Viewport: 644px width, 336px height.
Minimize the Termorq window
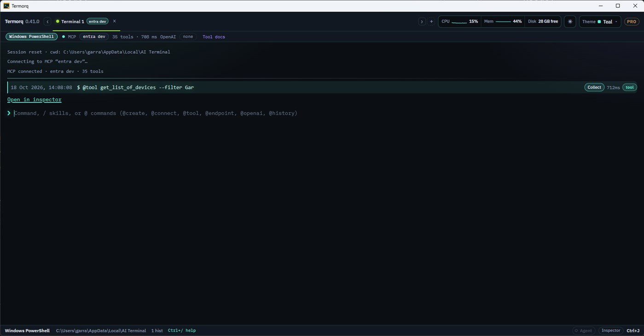click(601, 6)
